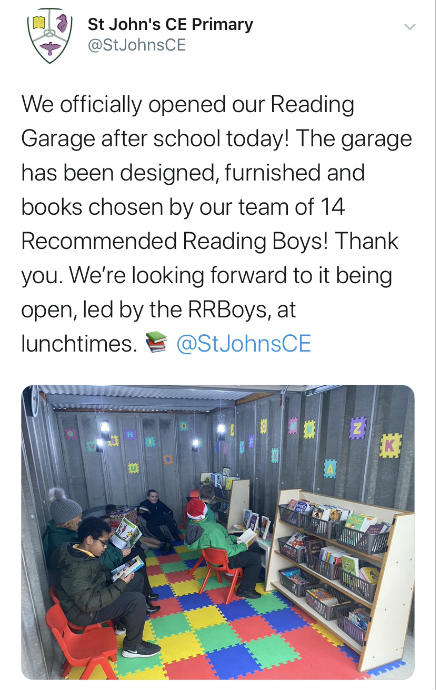The height and width of the screenshot is (690, 436).
Task: Click the words 'Recommended Reading Boys!'
Action: tap(174, 241)
